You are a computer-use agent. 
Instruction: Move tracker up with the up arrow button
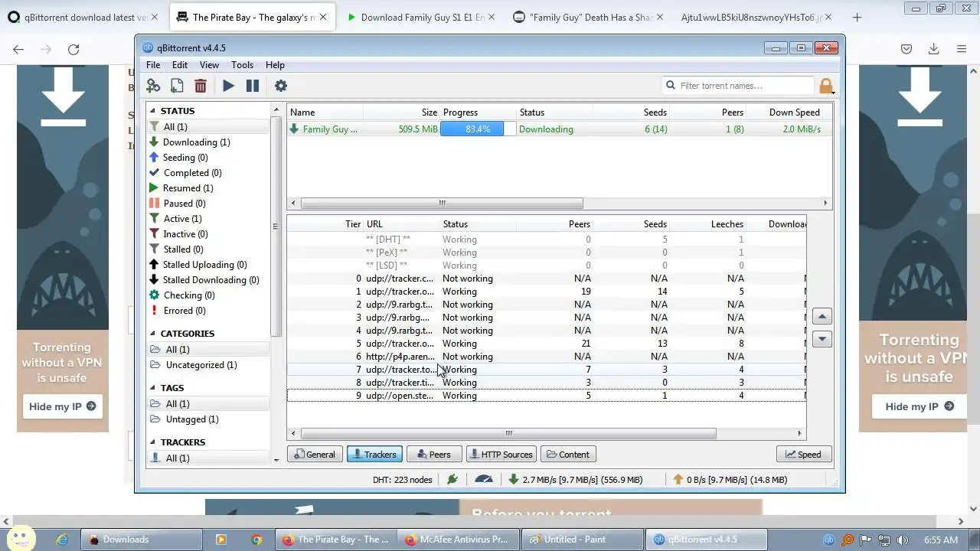point(822,317)
